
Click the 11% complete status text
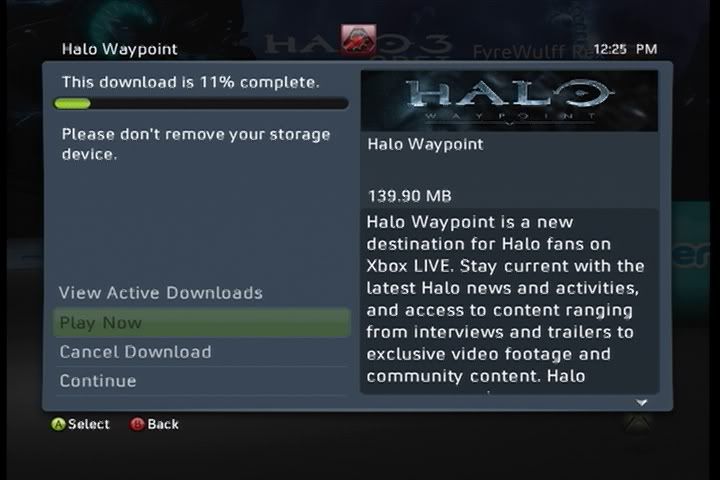tap(191, 83)
